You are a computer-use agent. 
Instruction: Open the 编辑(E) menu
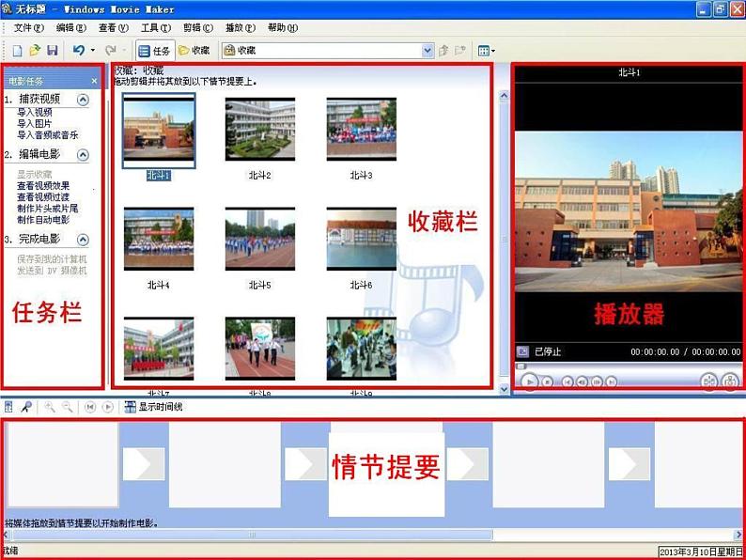pos(71,28)
